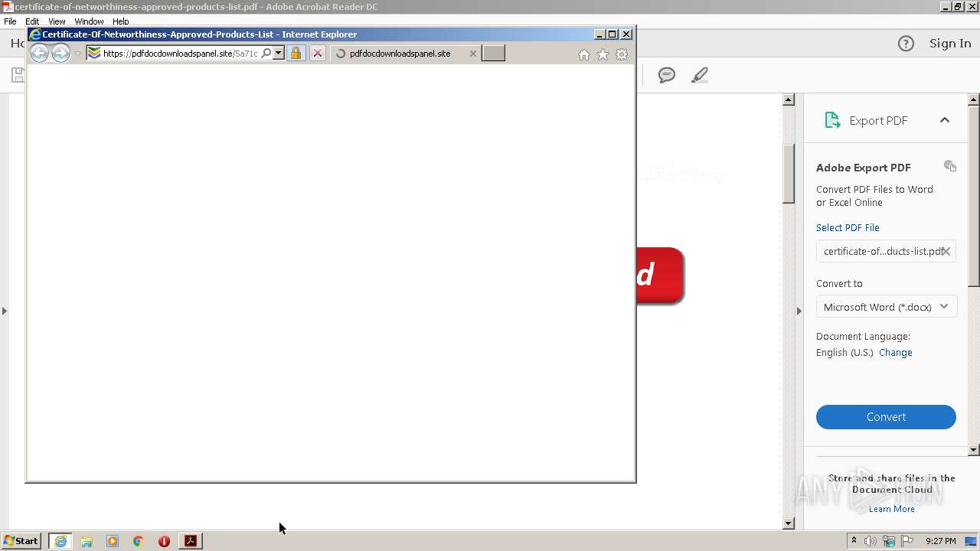Expand the left navigation pane arrow

coord(5,311)
